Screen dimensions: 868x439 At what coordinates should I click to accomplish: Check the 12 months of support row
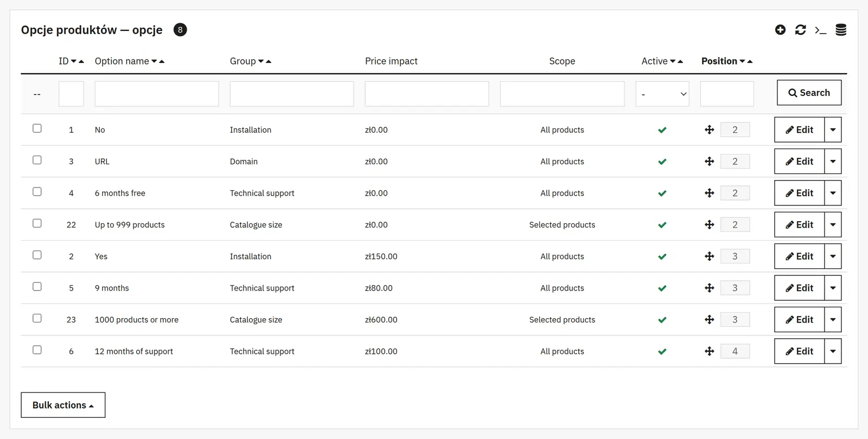(37, 350)
